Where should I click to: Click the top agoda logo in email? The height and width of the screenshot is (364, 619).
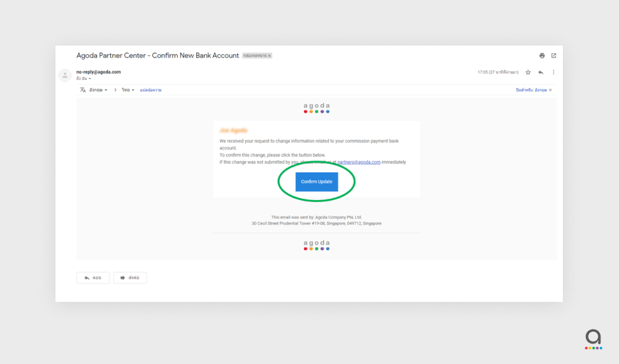point(316,108)
